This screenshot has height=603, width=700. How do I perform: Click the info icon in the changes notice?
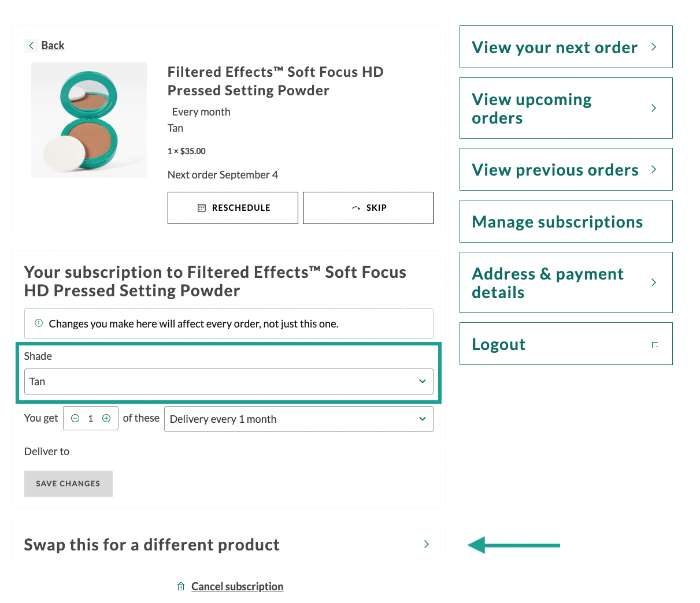click(x=39, y=323)
